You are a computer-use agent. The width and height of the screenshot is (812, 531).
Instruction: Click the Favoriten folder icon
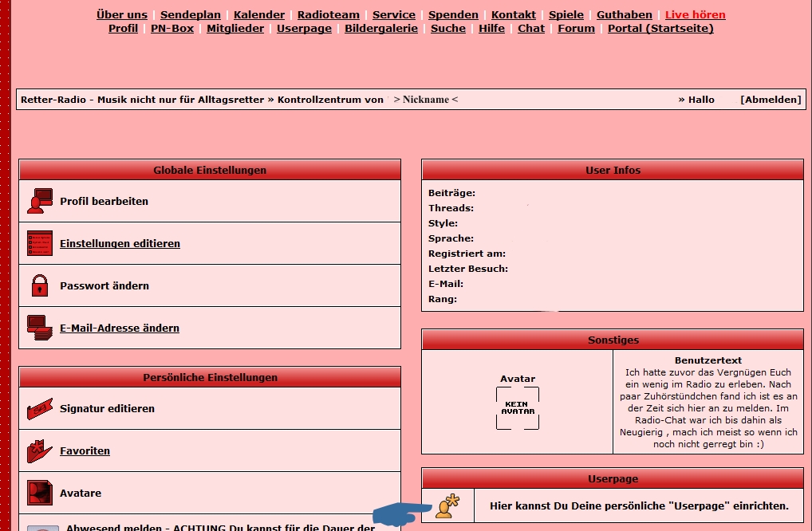[x=39, y=451]
